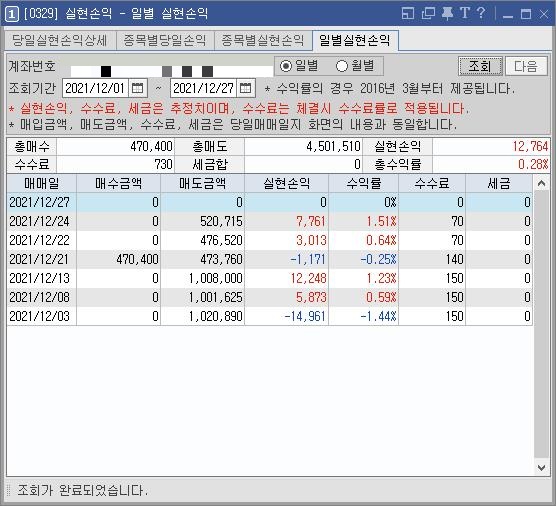Click the 다음 button
This screenshot has height=506, width=556.
tap(526, 66)
